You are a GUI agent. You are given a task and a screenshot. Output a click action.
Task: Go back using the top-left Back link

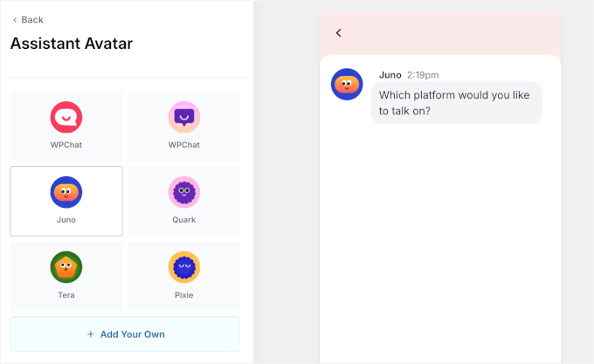pyautogui.click(x=27, y=19)
